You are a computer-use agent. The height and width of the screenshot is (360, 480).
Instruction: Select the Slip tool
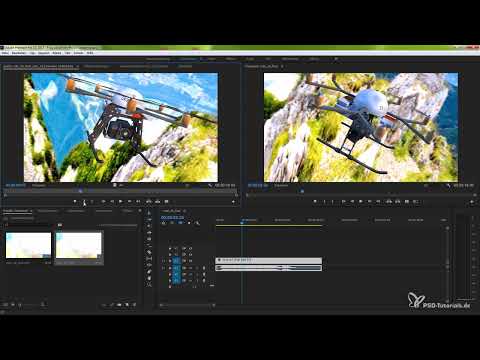point(149,259)
